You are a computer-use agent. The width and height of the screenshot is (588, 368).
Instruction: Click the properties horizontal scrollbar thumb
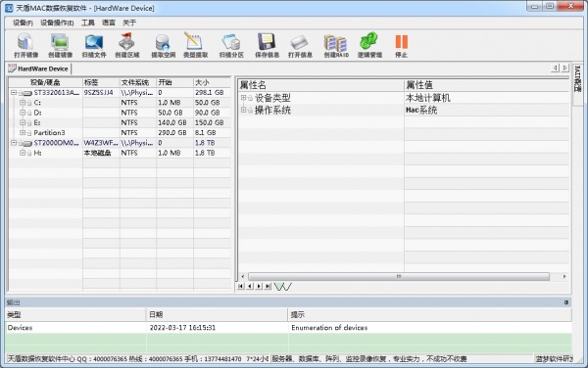click(x=399, y=276)
